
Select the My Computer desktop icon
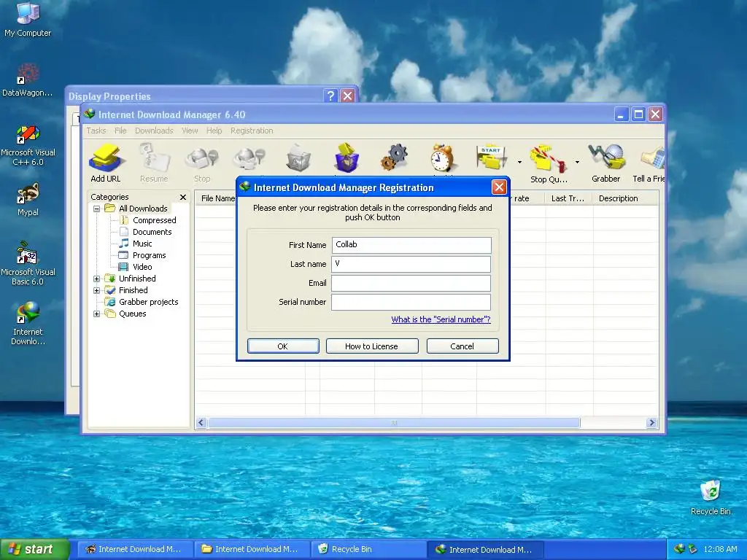28,20
